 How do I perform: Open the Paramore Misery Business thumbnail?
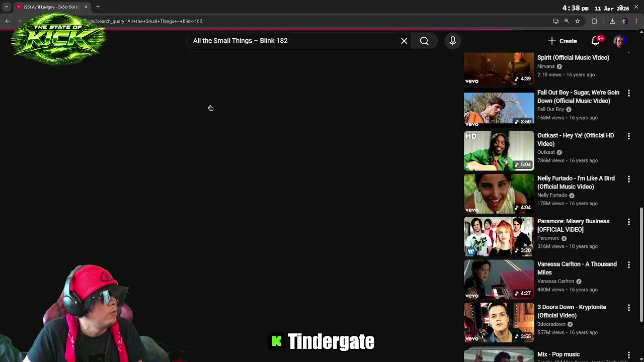pos(499,237)
